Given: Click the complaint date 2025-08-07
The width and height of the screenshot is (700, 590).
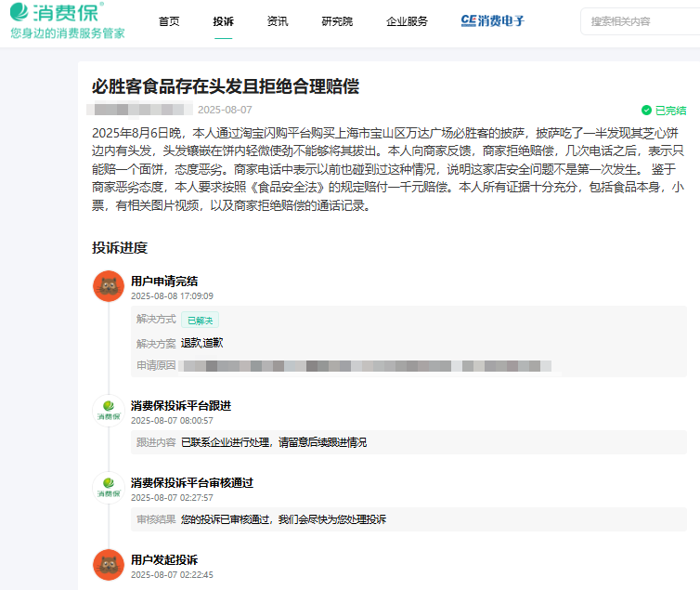Looking at the screenshot, I should pos(225,110).
